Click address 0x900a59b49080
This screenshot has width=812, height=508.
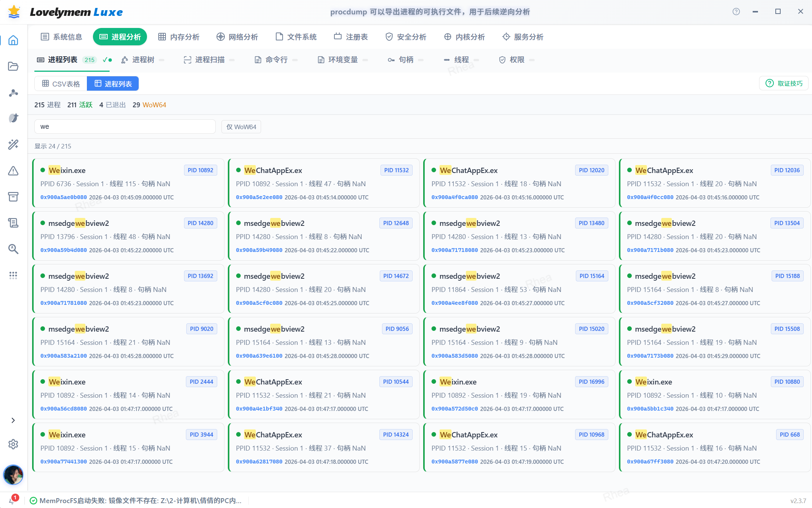(259, 250)
